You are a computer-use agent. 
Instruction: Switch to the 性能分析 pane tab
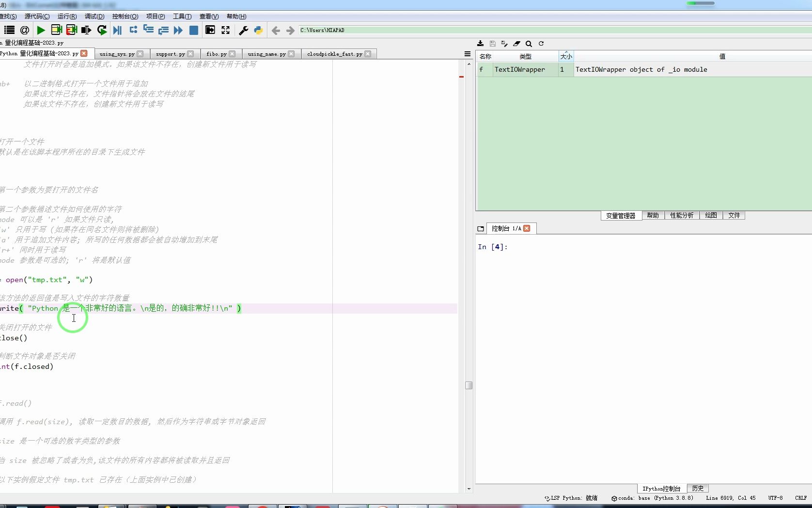(x=682, y=215)
